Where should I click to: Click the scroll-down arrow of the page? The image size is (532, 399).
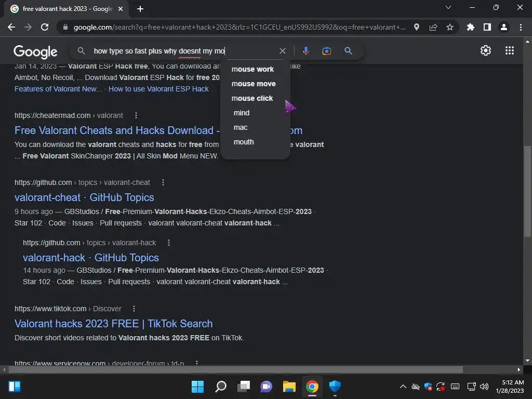point(527,361)
